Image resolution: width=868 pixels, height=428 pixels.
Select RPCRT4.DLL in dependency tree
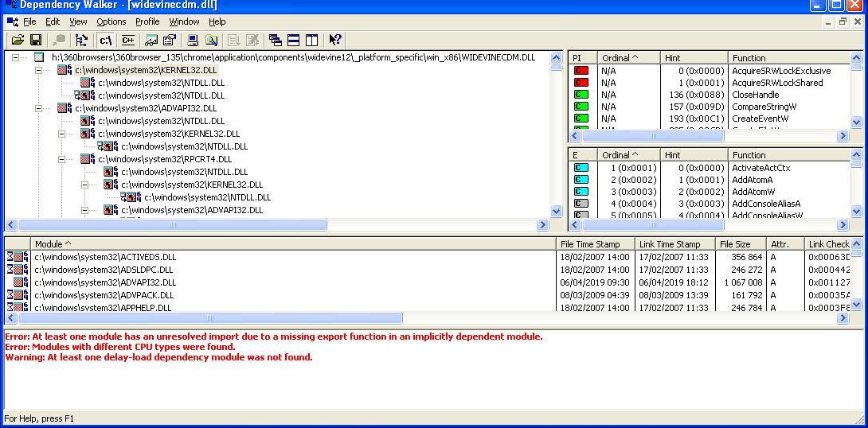165,159
